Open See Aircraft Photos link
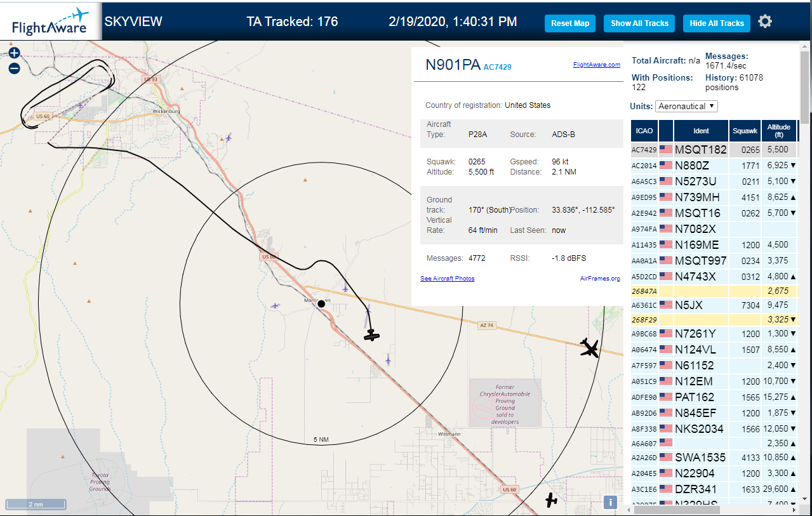Screen dimensions: 812x516 (x=448, y=279)
